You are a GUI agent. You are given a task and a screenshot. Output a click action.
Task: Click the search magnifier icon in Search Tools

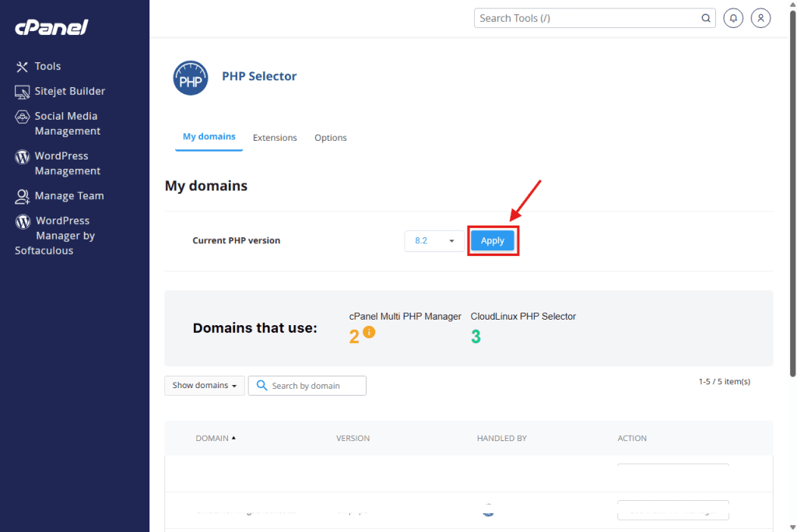click(705, 18)
